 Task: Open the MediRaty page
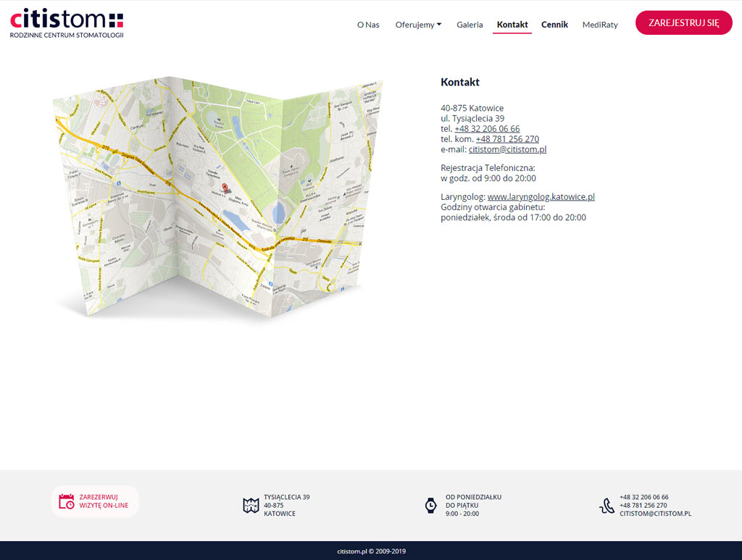click(x=600, y=25)
